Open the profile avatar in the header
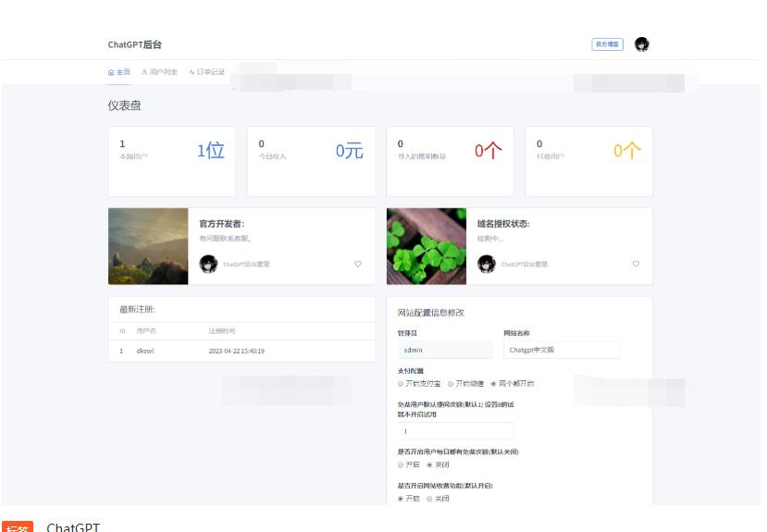The height and width of the screenshot is (532, 767). pos(642,44)
